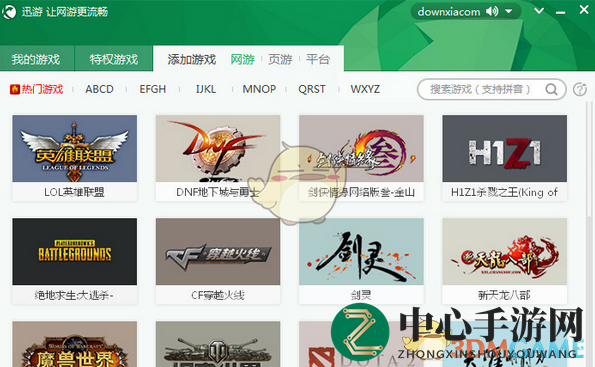
Task: Select the H1Z1 game thumbnail
Action: coord(505,148)
